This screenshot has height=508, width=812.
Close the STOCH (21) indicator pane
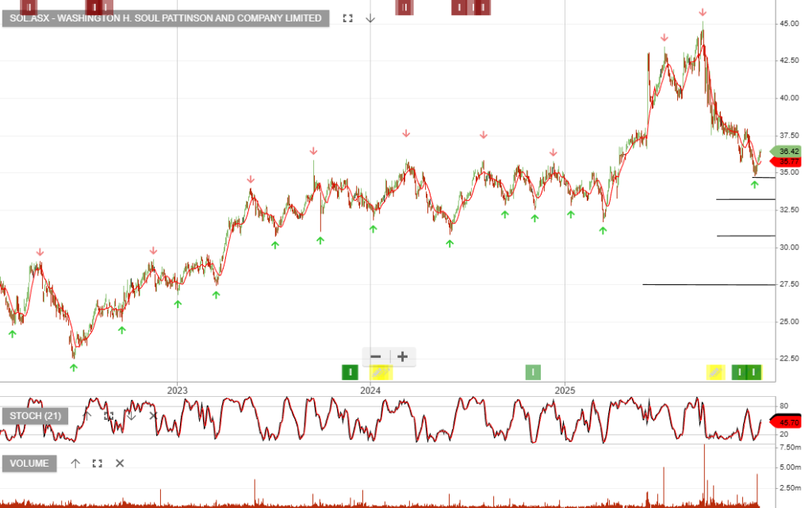153,416
